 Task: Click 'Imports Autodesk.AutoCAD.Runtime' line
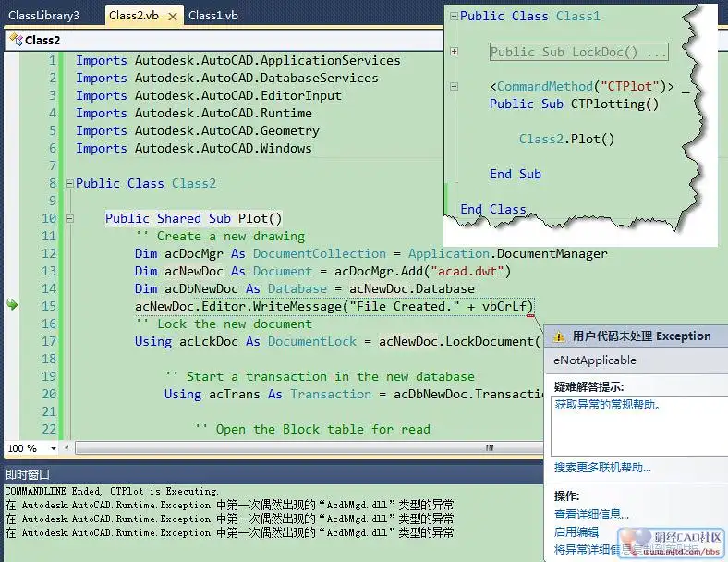[x=194, y=114]
